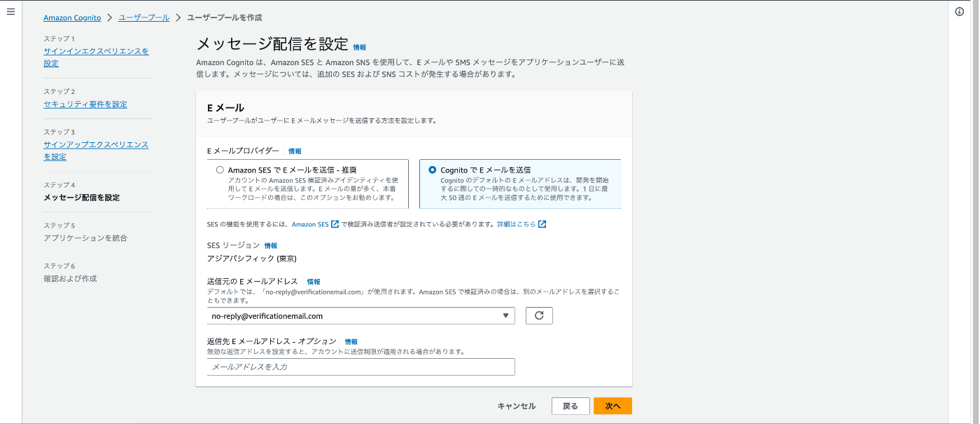Click step 6 確認および作成 text

click(x=70, y=279)
